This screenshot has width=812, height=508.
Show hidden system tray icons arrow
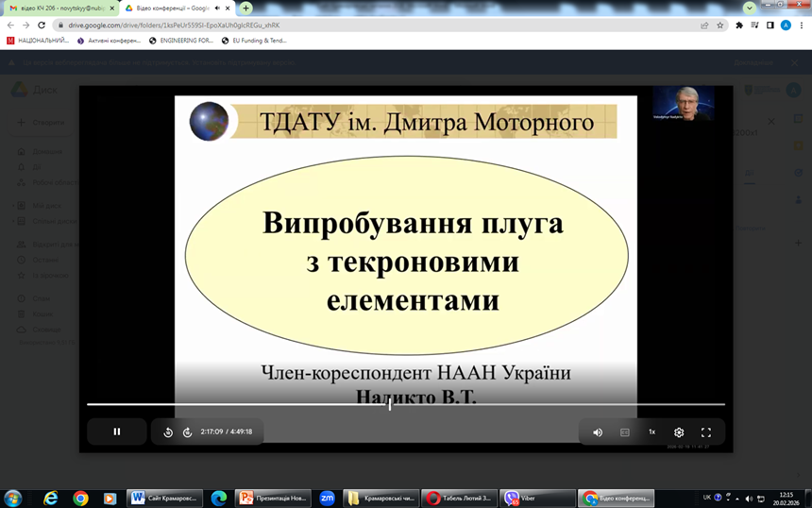pyautogui.click(x=736, y=499)
